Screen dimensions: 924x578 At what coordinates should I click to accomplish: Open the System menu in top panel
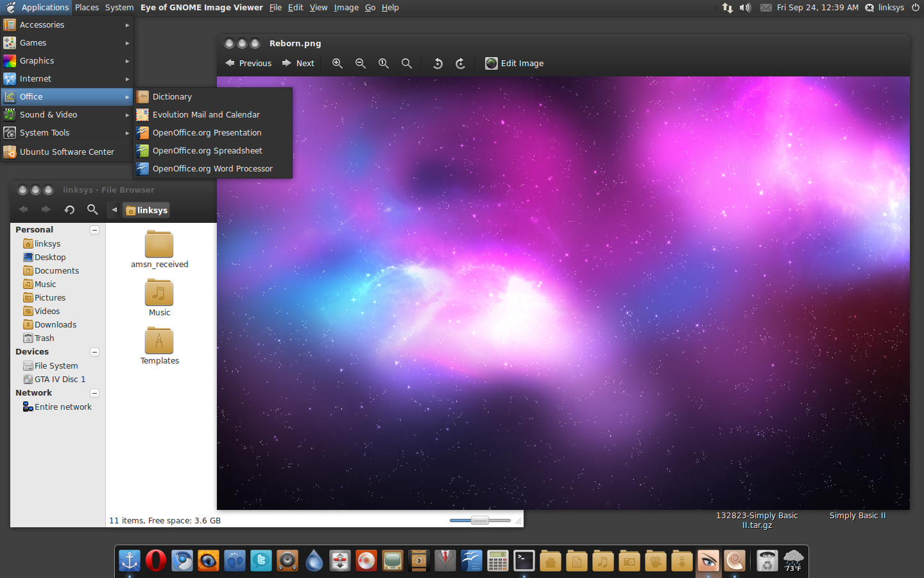click(119, 7)
